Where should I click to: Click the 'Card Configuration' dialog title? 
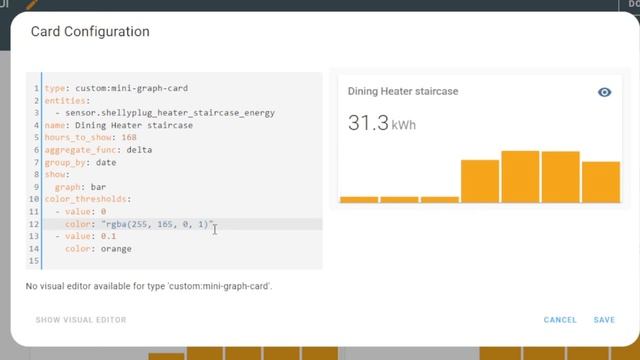pos(90,31)
